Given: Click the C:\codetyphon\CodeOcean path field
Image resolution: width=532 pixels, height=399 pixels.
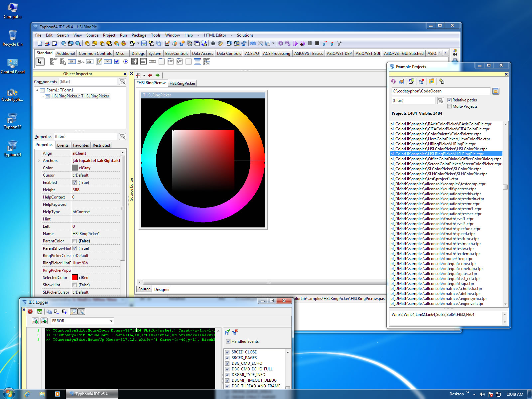Looking at the screenshot, I should click(441, 91).
